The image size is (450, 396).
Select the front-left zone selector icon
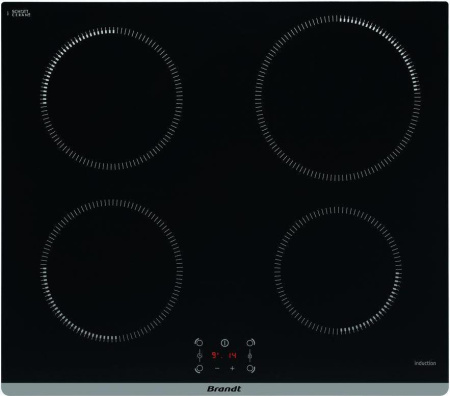point(199,369)
